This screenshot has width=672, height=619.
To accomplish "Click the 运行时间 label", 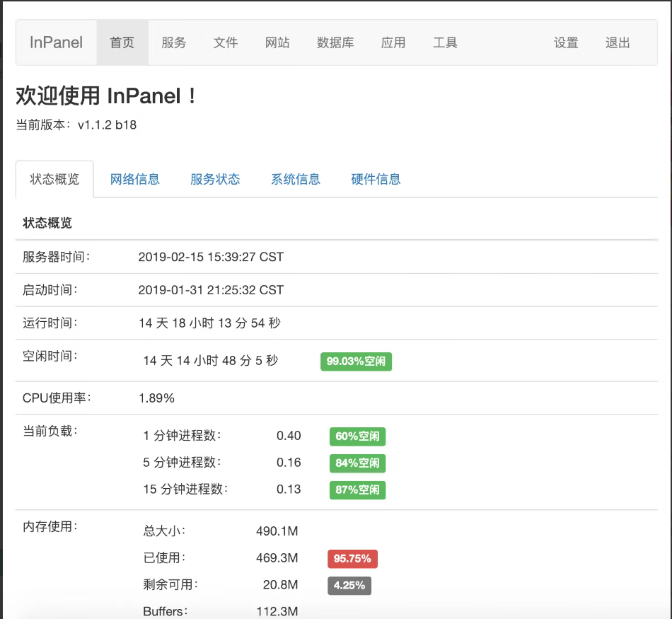I will pyautogui.click(x=50, y=323).
